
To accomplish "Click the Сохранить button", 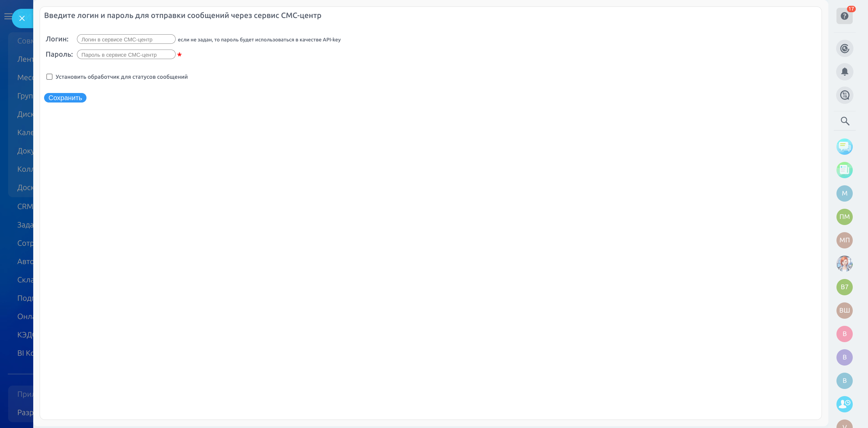I will click(65, 98).
